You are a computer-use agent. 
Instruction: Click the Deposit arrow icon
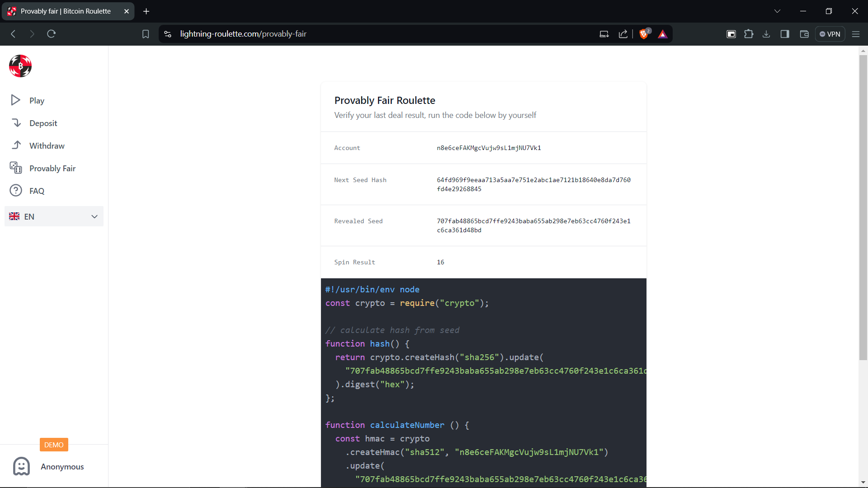coord(16,123)
